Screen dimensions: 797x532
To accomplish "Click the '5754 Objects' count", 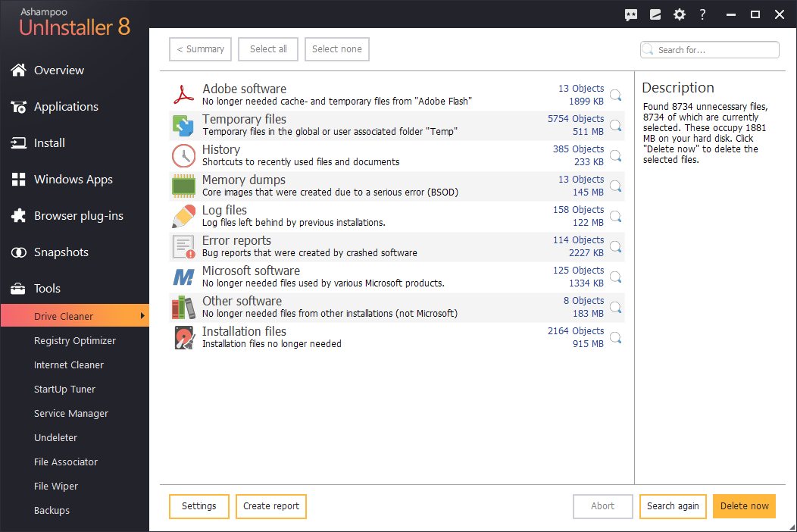I will click(576, 118).
